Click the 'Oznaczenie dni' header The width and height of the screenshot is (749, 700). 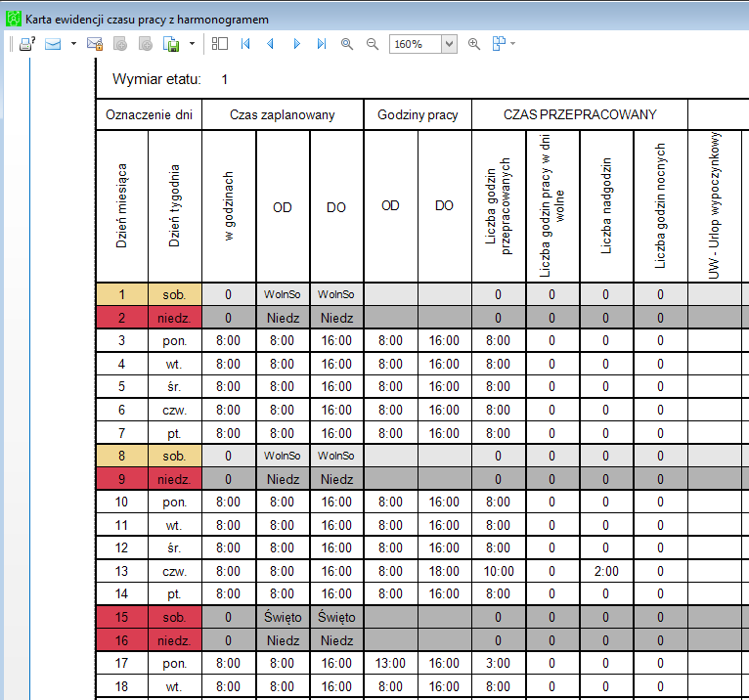[x=149, y=115]
